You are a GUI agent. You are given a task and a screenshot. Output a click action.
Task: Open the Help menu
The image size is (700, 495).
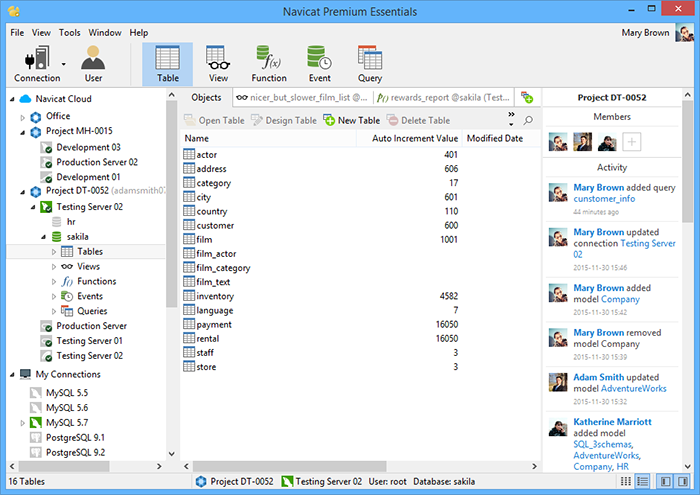(139, 33)
